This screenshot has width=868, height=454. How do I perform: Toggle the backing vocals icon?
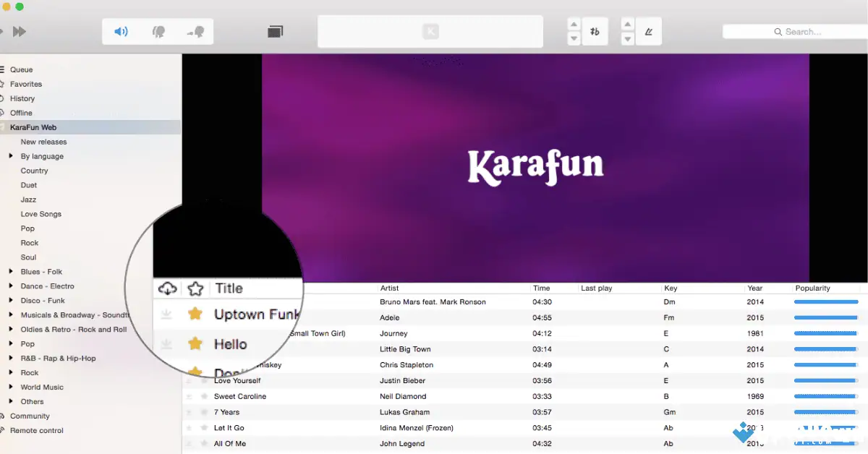197,31
